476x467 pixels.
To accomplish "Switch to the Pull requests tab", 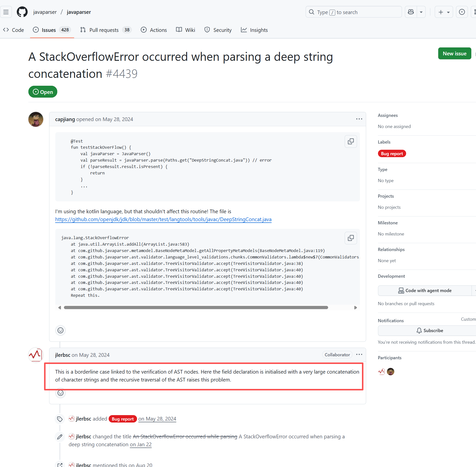I will 106,30.
